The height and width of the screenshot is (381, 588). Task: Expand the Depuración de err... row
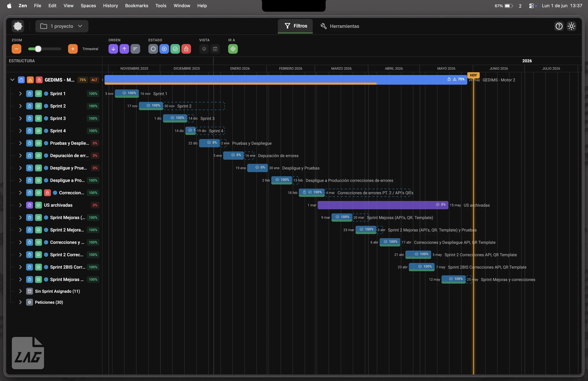20,155
